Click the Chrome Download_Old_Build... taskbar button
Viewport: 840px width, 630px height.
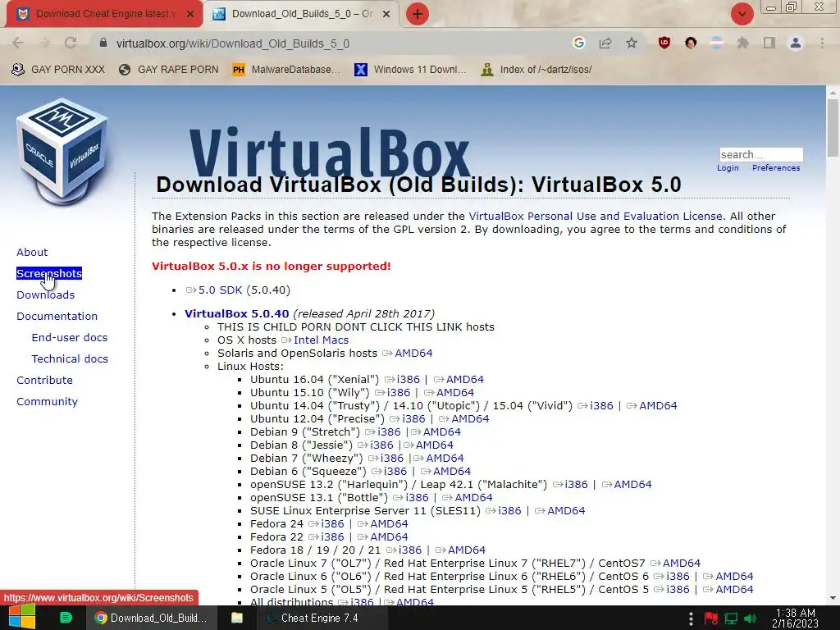click(x=151, y=619)
